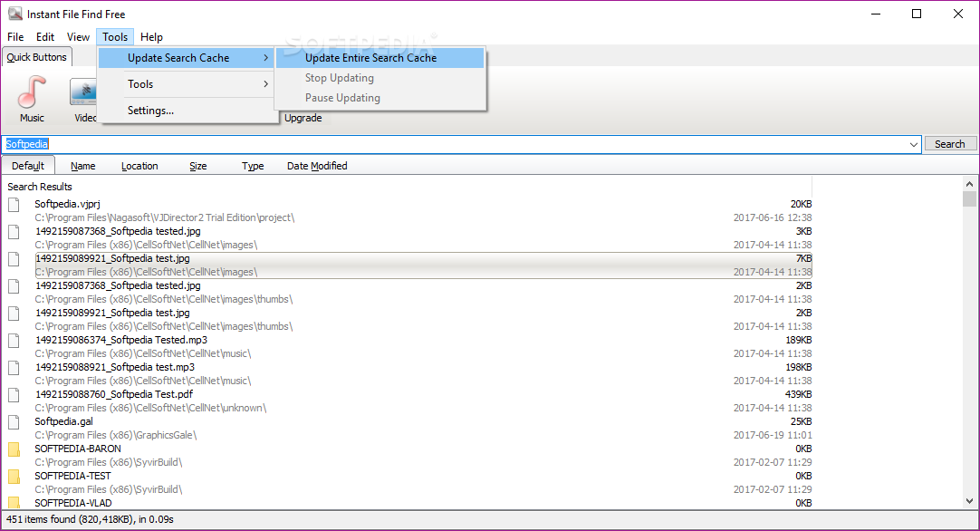The width and height of the screenshot is (980, 531).
Task: Open the File menu
Action: [15, 37]
